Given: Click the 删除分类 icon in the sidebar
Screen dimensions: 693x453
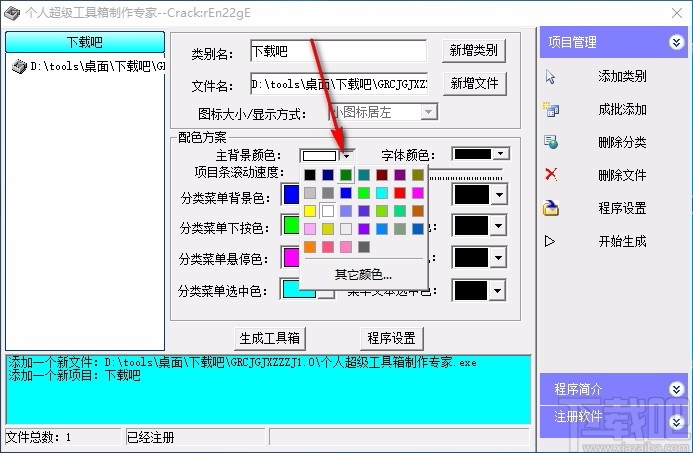Looking at the screenshot, I should tap(551, 142).
